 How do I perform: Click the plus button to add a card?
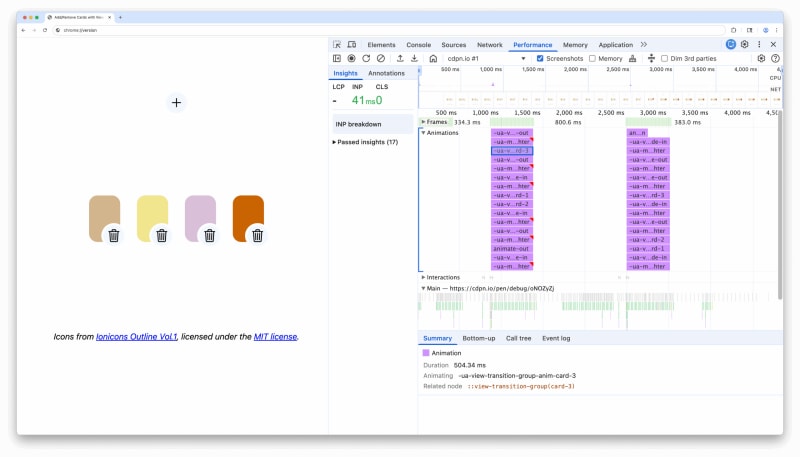(176, 102)
